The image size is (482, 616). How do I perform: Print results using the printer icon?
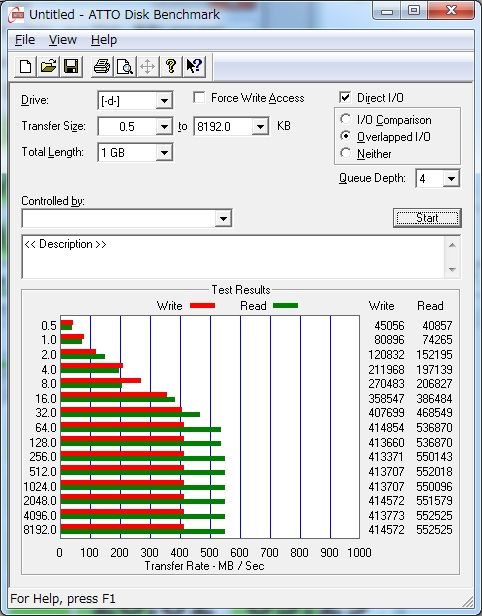point(102,66)
